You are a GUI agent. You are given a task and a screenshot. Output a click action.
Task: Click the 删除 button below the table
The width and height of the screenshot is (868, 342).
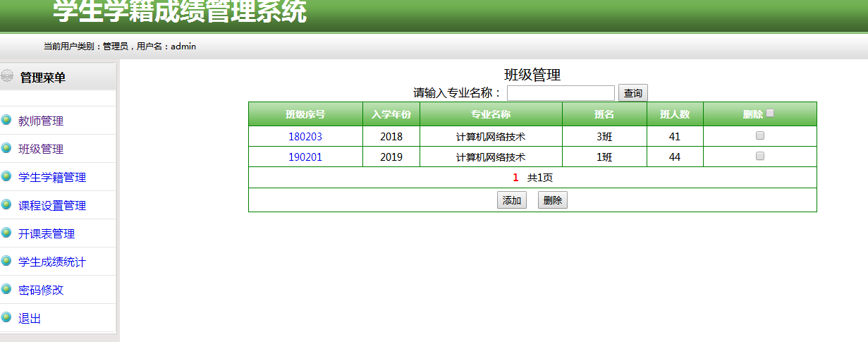click(553, 200)
